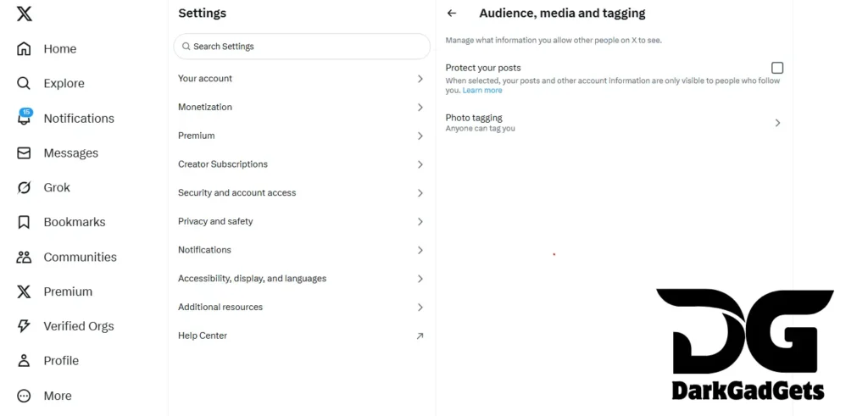Screen dimensions: 868x416
Task: Click the Learn more link
Action: [x=482, y=90]
